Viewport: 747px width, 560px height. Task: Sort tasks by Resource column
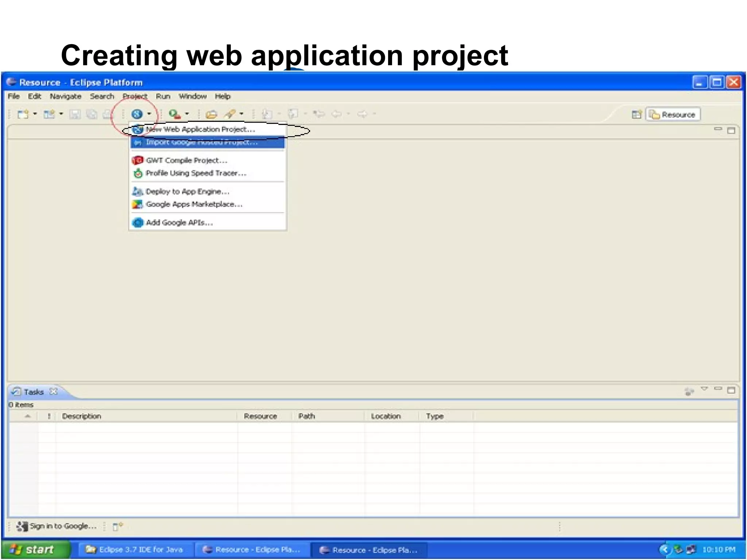264,416
